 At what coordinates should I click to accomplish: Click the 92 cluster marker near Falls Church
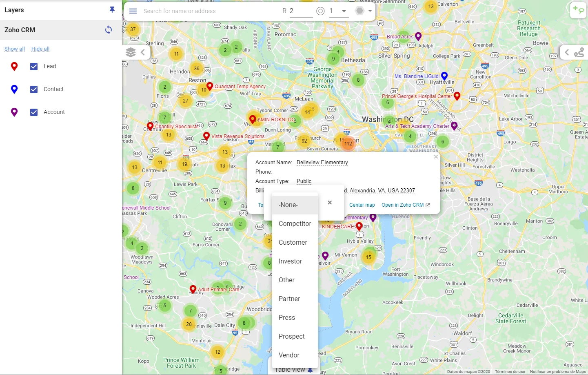tap(304, 141)
